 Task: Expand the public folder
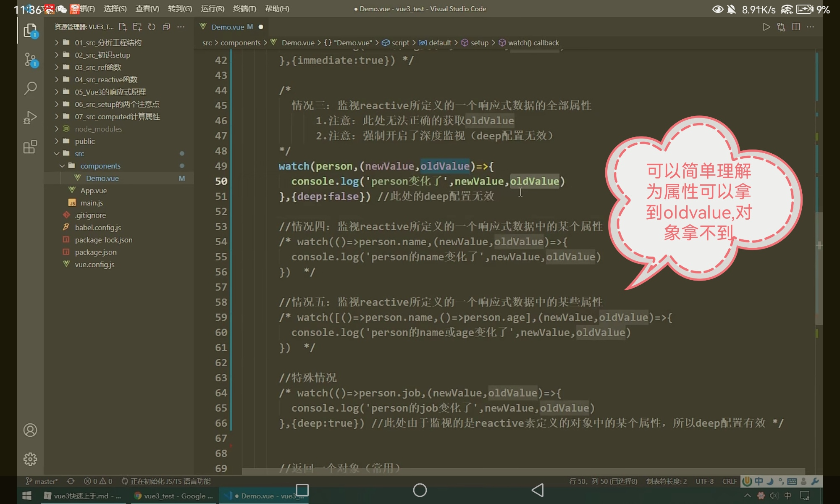point(85,141)
